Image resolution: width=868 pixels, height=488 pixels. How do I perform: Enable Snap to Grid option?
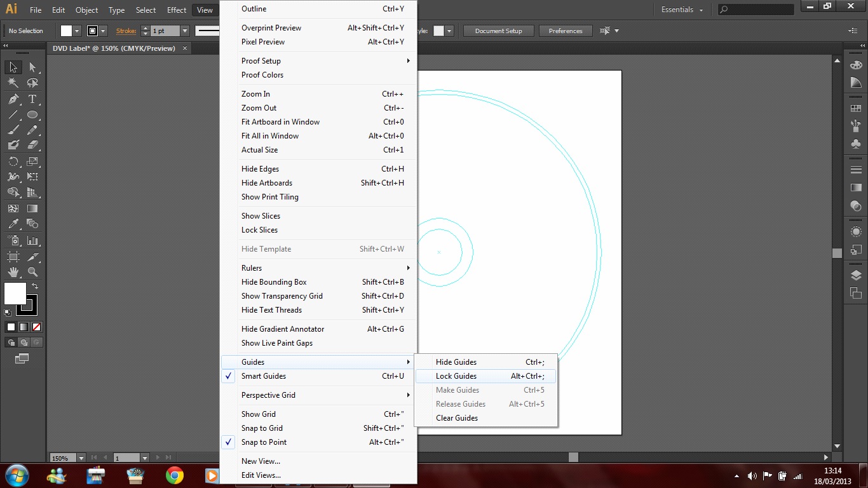point(319,428)
